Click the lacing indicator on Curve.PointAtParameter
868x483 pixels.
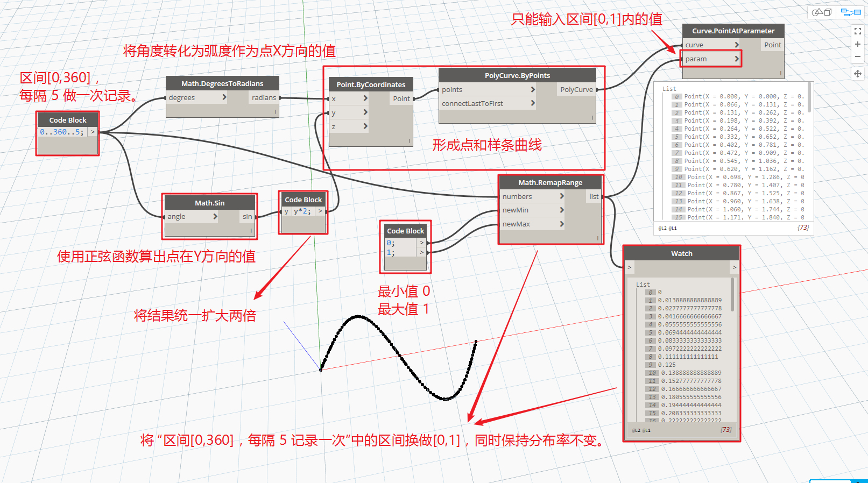click(781, 73)
